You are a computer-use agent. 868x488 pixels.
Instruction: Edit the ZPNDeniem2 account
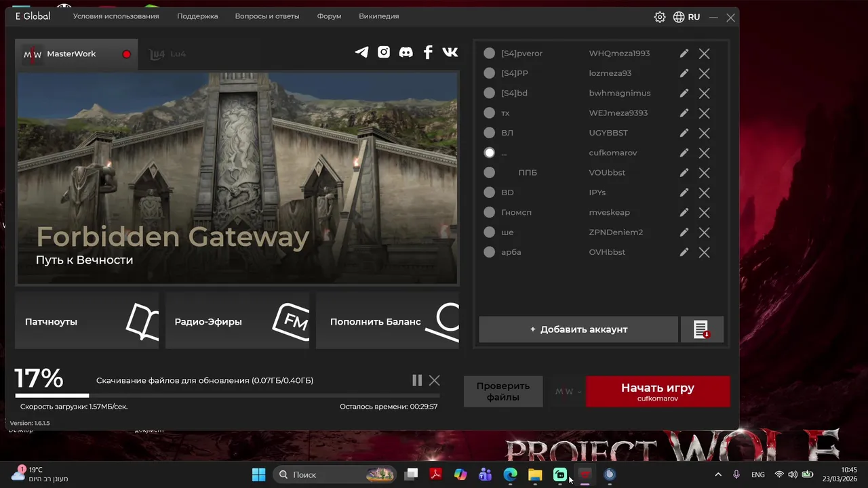(x=684, y=232)
